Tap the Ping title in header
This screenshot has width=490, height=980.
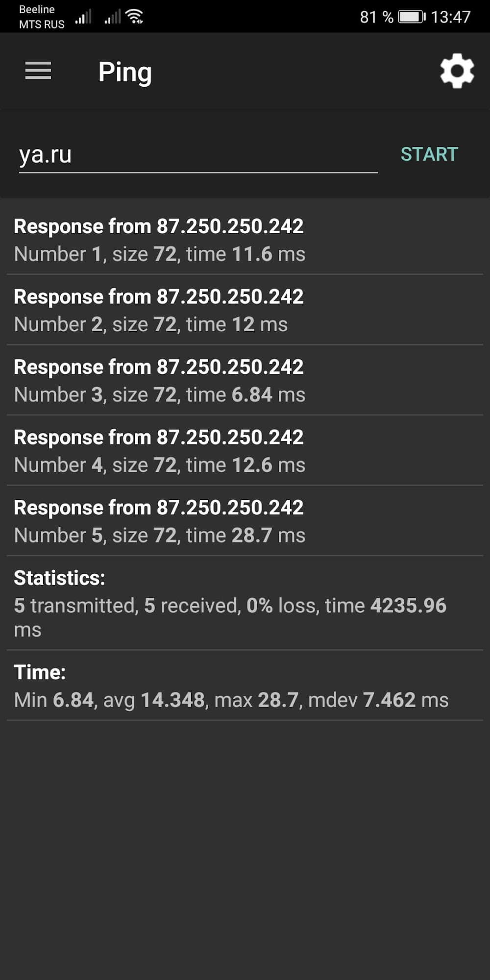[125, 72]
